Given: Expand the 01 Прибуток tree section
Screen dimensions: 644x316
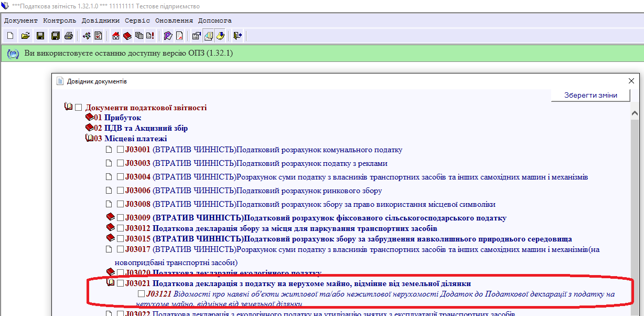Looking at the screenshot, I should pyautogui.click(x=89, y=118).
